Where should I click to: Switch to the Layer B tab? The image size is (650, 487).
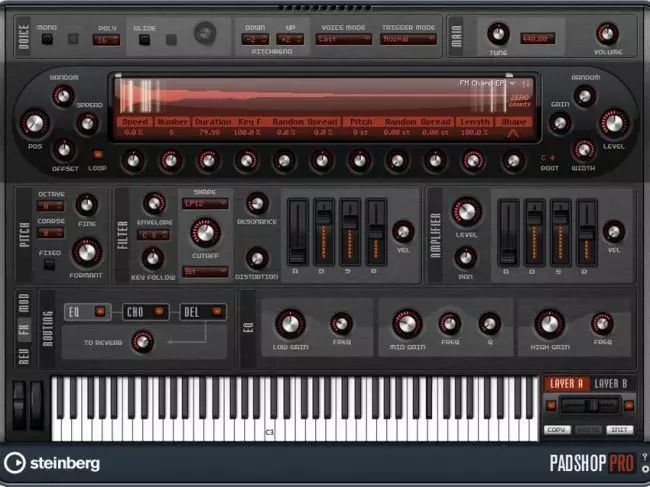610,384
